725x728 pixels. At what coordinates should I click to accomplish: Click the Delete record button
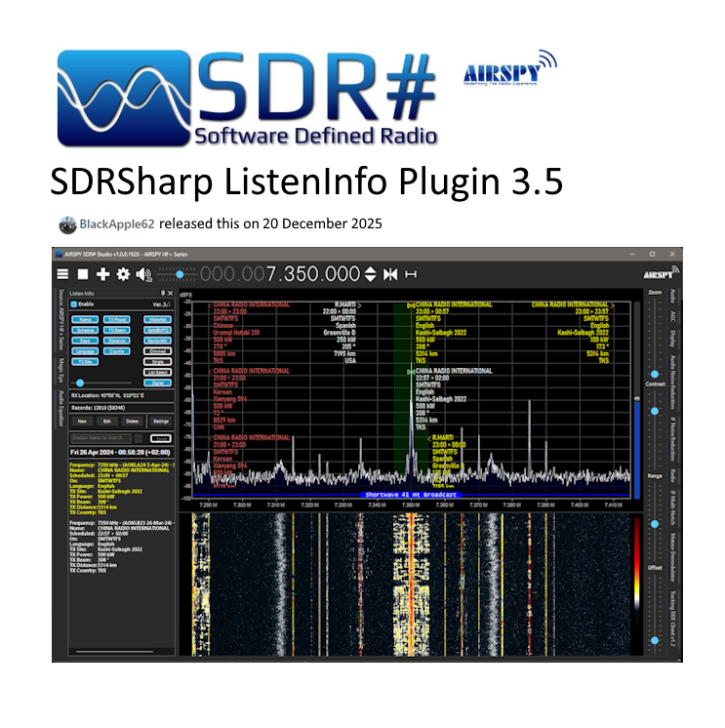pos(132,422)
